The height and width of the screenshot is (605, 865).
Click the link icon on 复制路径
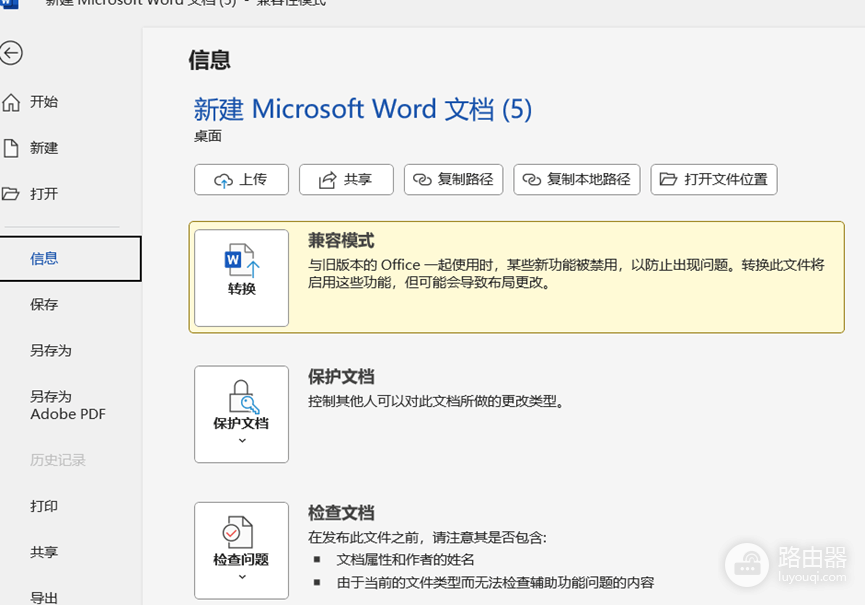coord(422,180)
